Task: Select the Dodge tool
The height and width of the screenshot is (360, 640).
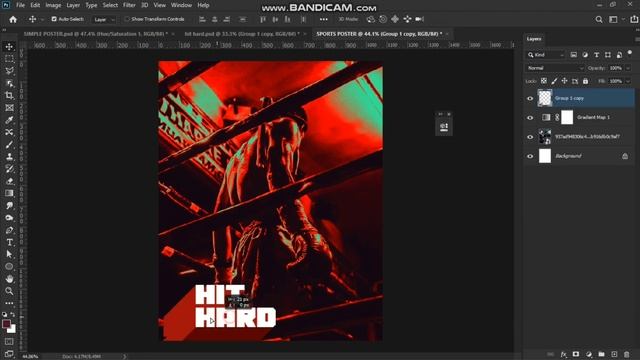Action: click(x=9, y=218)
